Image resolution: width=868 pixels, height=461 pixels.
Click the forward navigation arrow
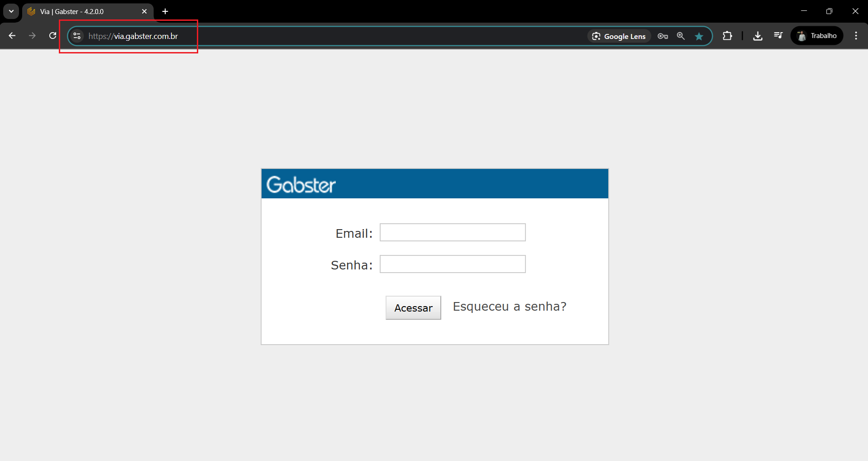point(32,36)
